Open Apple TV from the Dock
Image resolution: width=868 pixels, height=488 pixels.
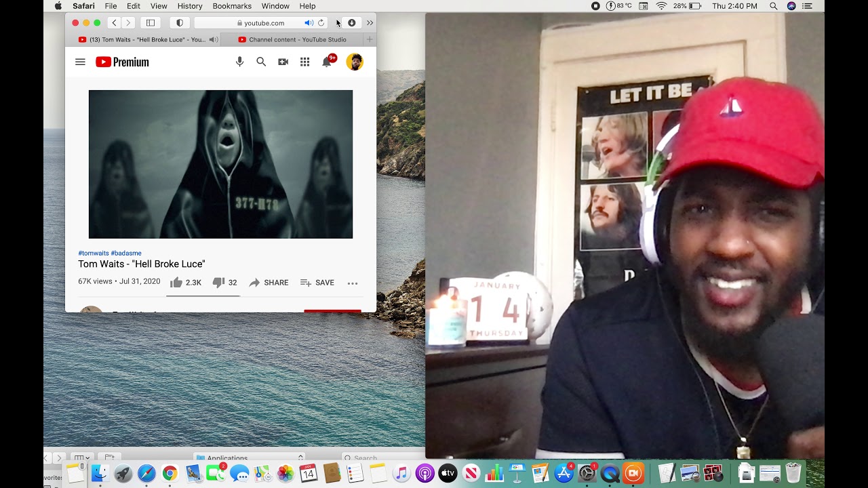click(448, 473)
